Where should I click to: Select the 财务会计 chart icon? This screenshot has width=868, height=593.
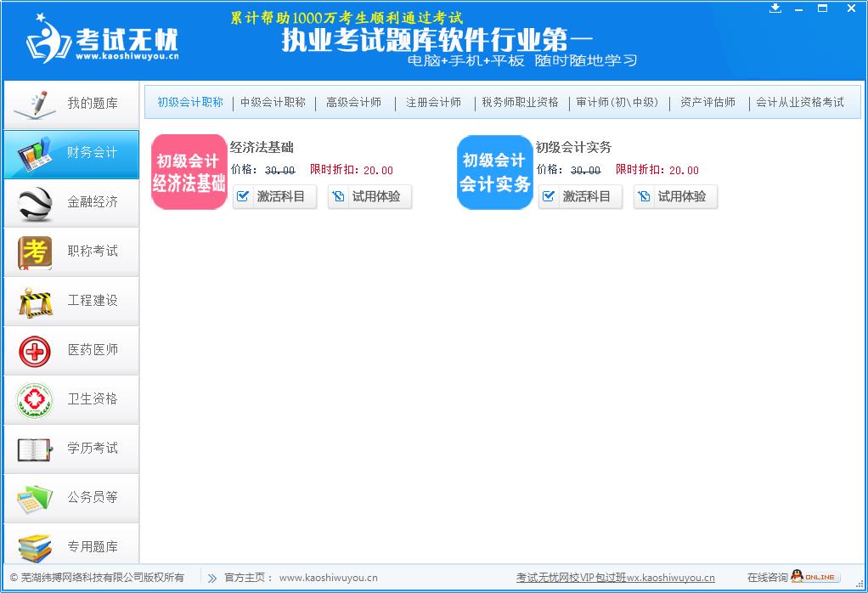34,154
